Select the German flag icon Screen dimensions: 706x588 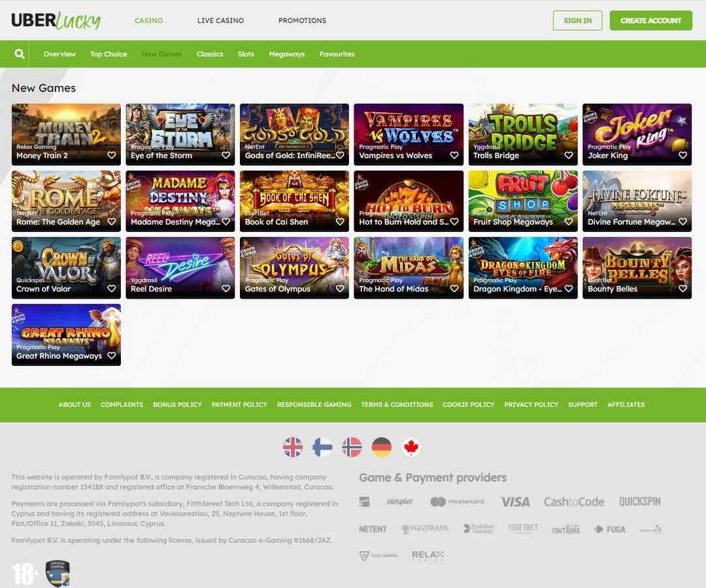point(382,447)
